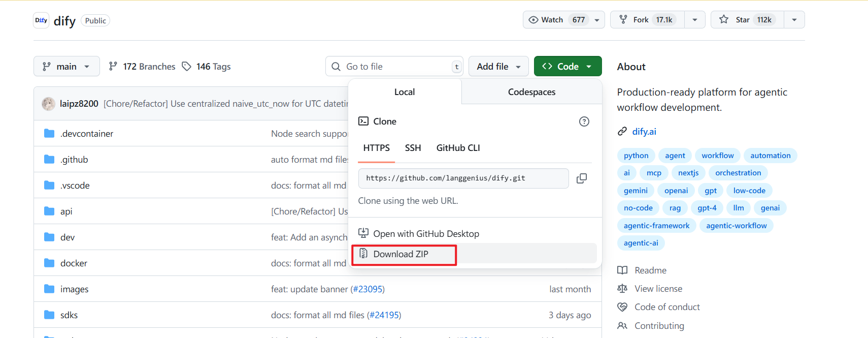Viewport: 868px width, 338px height.
Task: Click the Download ZIP file icon
Action: point(363,254)
